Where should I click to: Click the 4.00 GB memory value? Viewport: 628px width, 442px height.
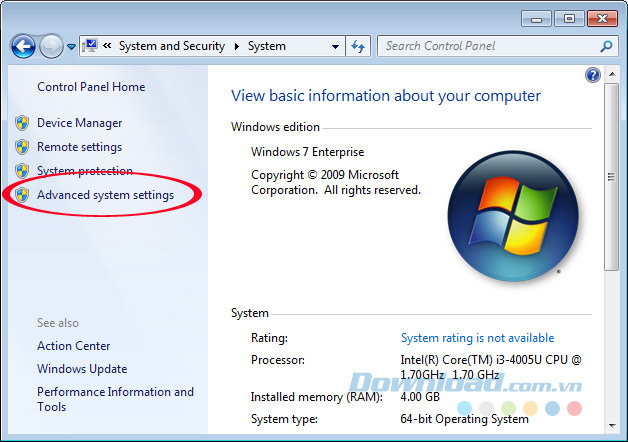click(x=420, y=397)
